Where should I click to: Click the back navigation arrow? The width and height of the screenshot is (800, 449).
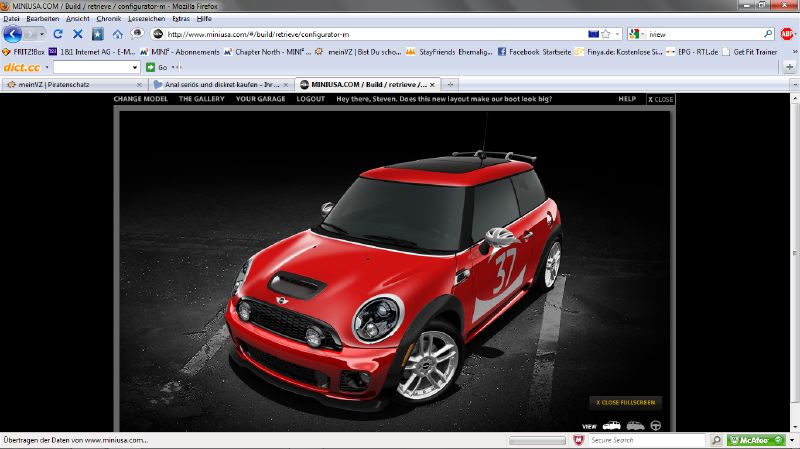pyautogui.click(x=13, y=33)
